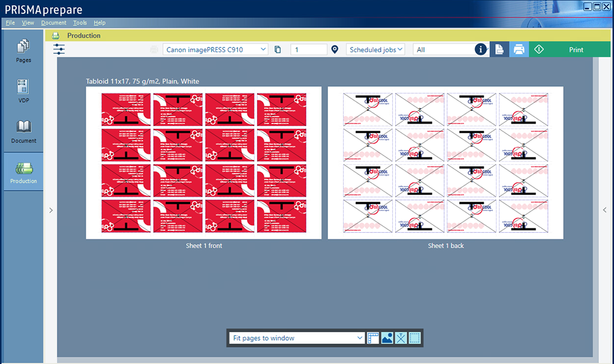This screenshot has height=364, width=614.
Task: Close the PRISMAprepare window
Action: [x=606, y=7]
